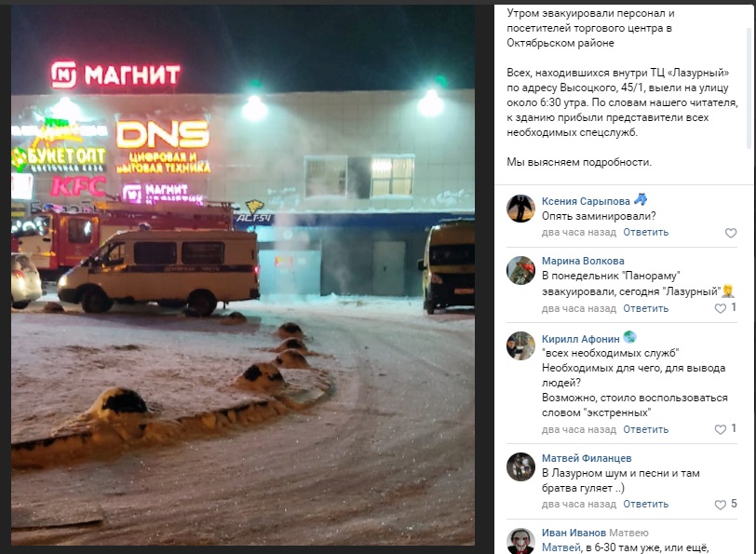
Task: Reply to Кирилл Афонин's comment
Action: point(645,429)
